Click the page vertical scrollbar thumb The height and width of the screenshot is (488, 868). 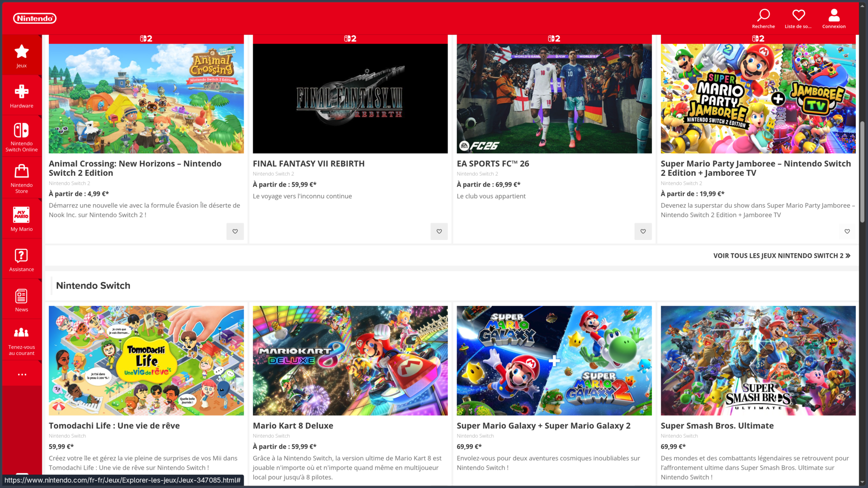(862, 172)
